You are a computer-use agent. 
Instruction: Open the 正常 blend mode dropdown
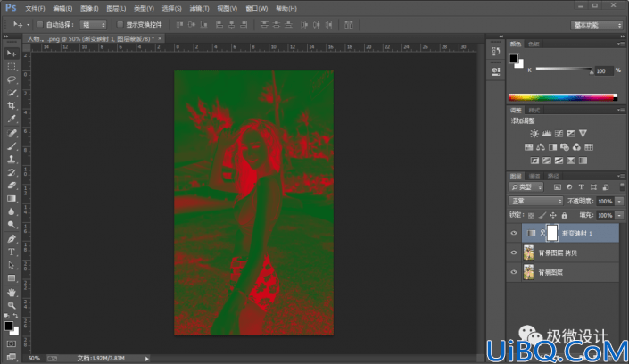pos(536,201)
